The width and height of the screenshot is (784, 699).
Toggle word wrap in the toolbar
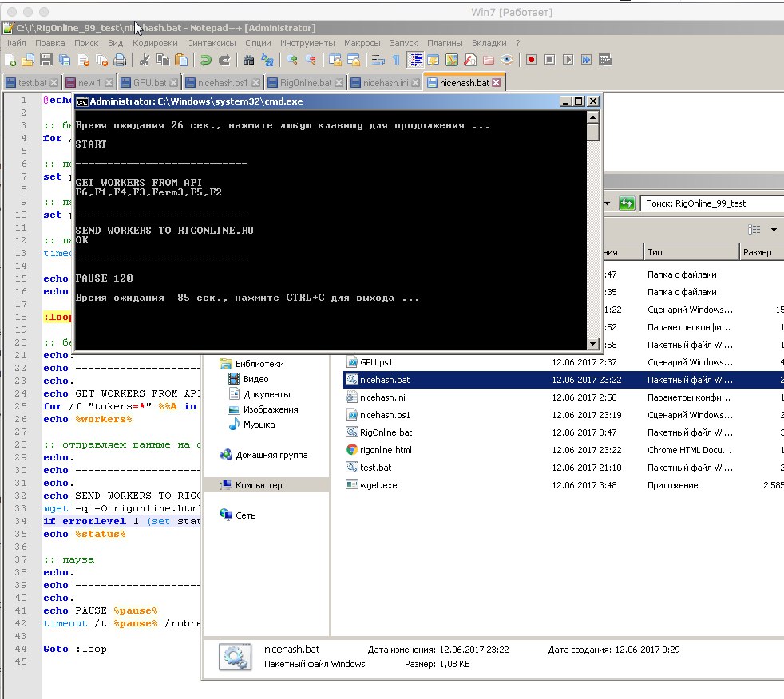[x=378, y=60]
